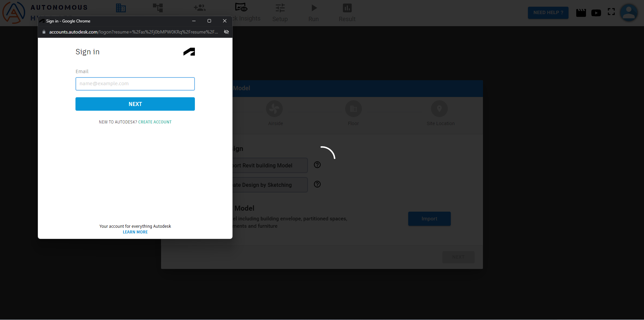
Task: Show help for Design by Sketching
Action: coord(317,184)
